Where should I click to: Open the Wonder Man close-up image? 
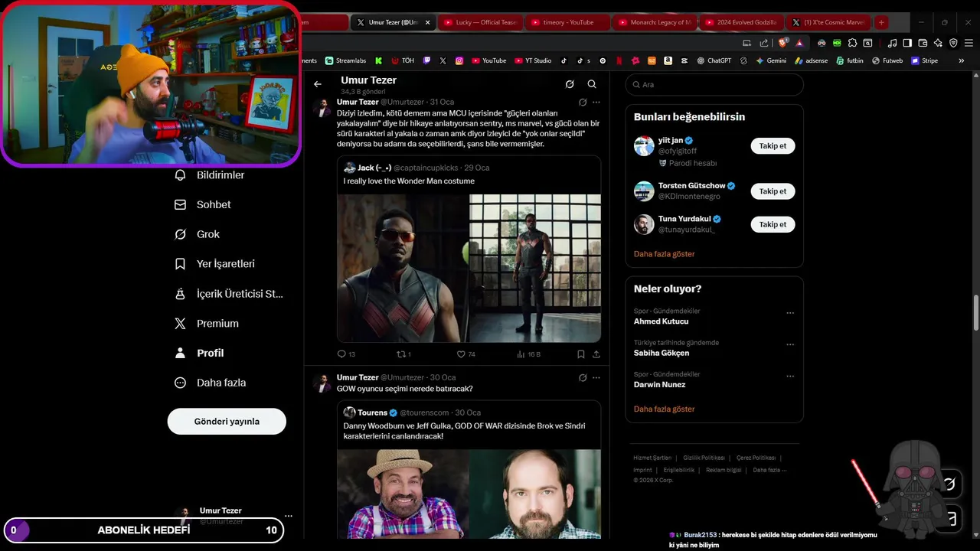(x=403, y=268)
